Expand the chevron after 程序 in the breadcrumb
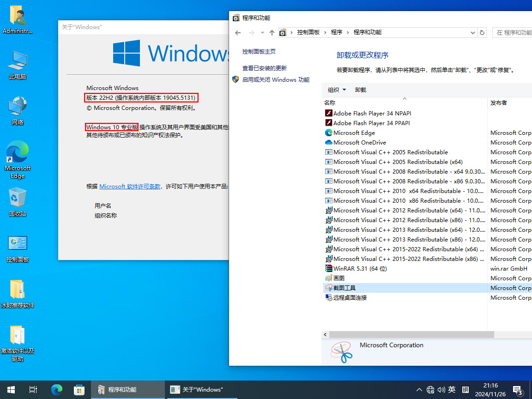This screenshot has width=532, height=399. [348, 32]
